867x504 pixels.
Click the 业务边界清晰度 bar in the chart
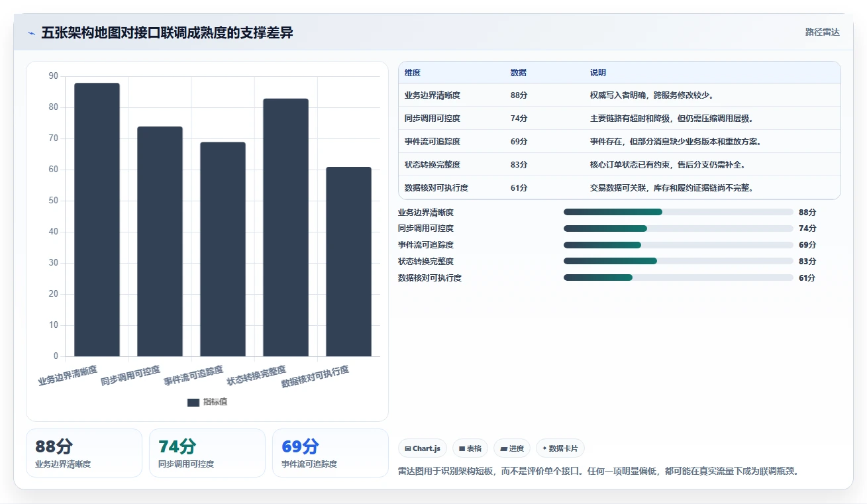(97, 220)
